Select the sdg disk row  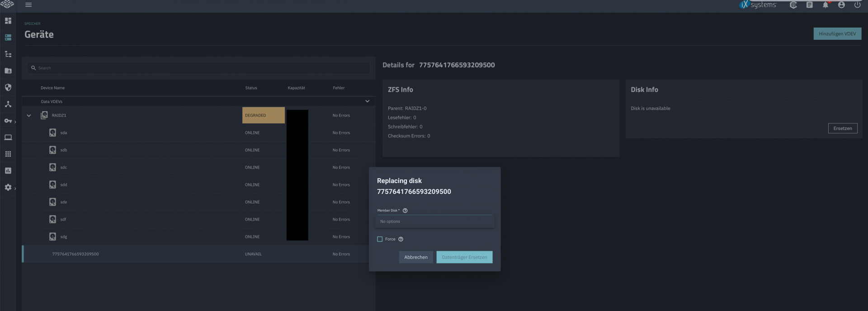pos(198,237)
